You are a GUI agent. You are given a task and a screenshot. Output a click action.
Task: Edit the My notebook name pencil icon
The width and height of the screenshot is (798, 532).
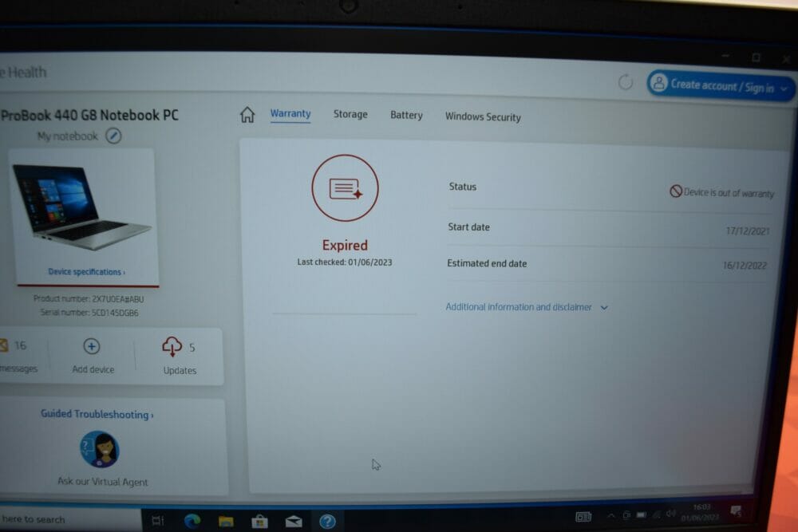click(113, 136)
